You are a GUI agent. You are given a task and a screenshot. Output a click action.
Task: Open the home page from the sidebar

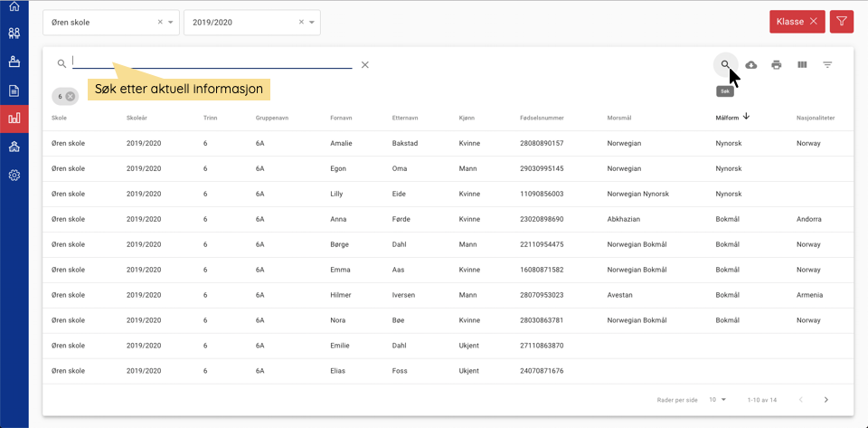click(x=14, y=6)
